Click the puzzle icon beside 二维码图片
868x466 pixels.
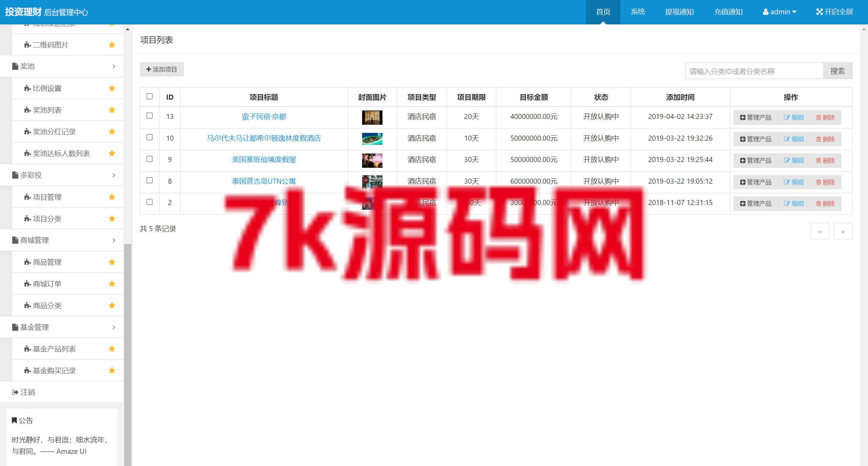[x=27, y=45]
